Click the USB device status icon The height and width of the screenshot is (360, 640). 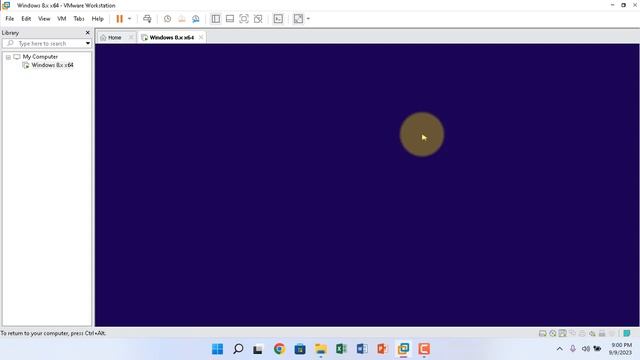pyautogui.click(x=602, y=333)
